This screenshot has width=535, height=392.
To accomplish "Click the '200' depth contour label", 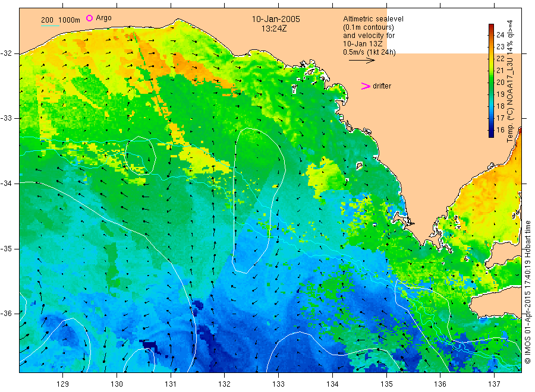I will (x=47, y=20).
